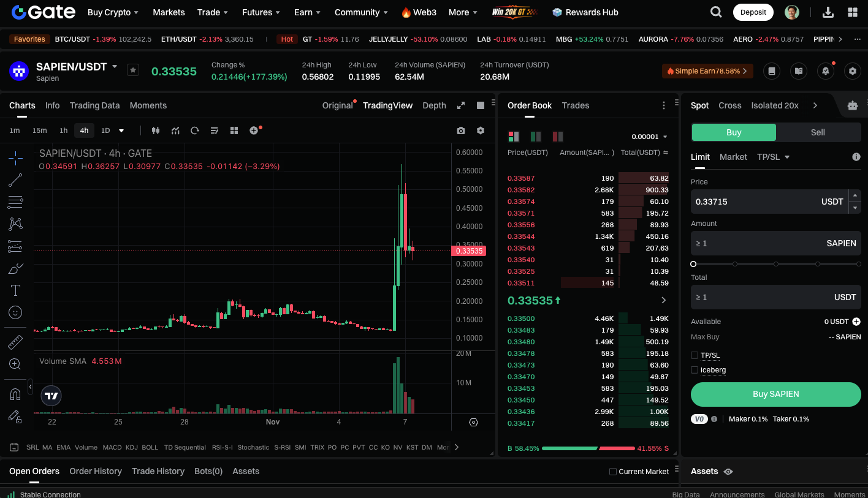The height and width of the screenshot is (498, 868).
Task: Click the chart replay icon
Action: click(x=195, y=130)
